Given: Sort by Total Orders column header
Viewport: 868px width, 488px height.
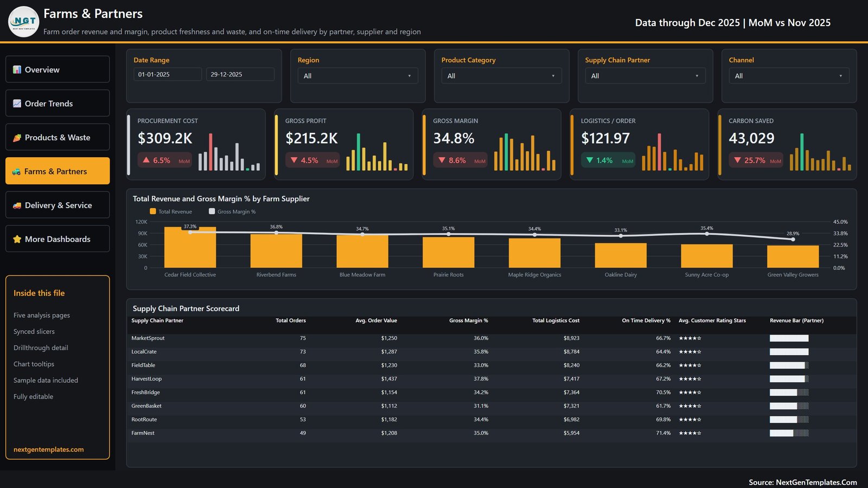Looking at the screenshot, I should 291,320.
